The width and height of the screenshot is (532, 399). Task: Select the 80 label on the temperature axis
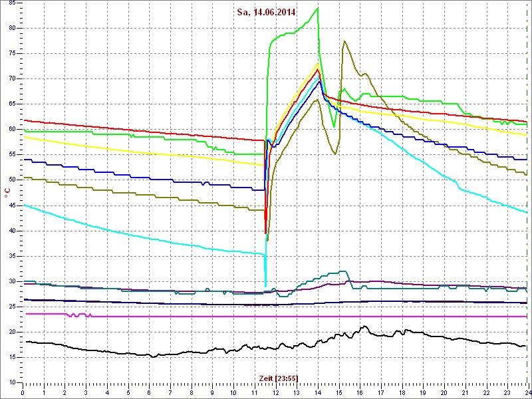tap(13, 28)
